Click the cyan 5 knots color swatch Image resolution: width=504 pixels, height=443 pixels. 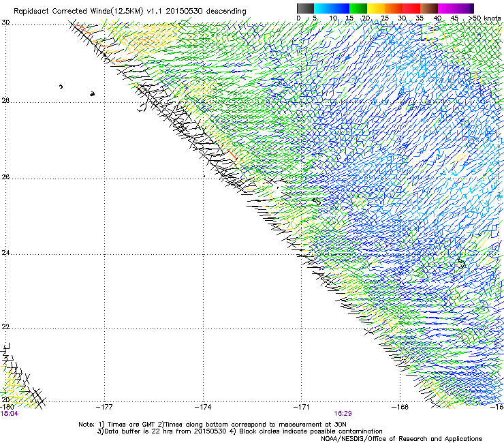pyautogui.click(x=322, y=8)
